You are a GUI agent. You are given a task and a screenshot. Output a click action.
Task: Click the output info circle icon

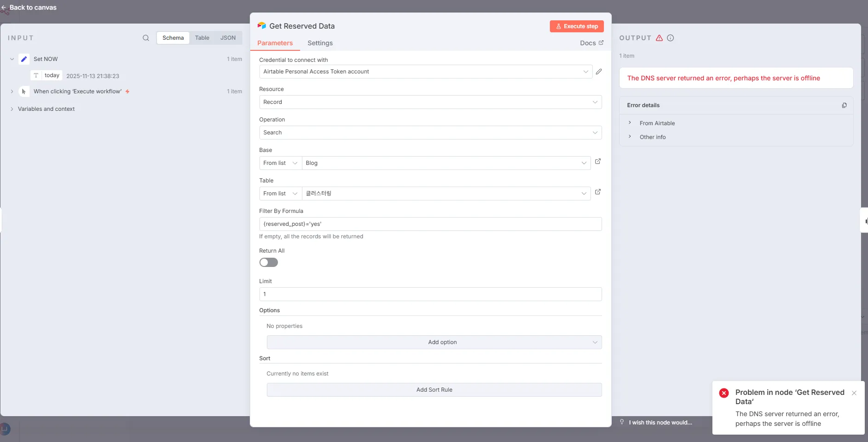[670, 38]
